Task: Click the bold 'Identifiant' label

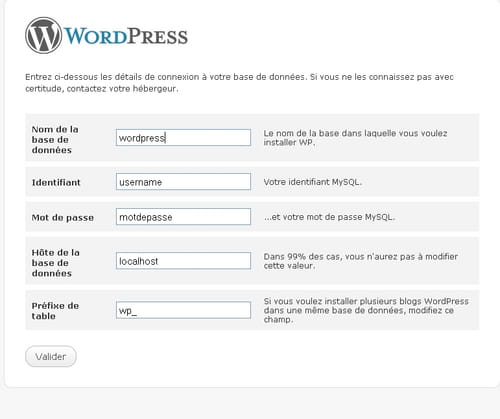Action: tap(56, 182)
